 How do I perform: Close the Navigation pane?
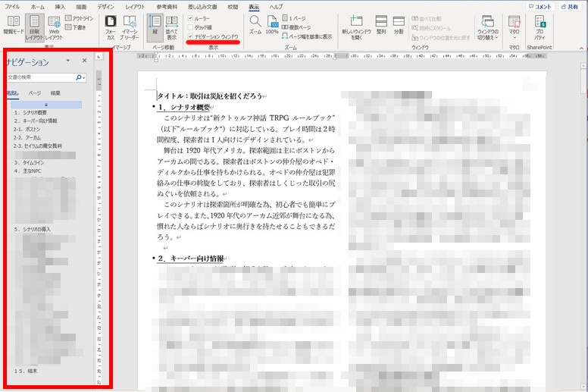(x=84, y=61)
